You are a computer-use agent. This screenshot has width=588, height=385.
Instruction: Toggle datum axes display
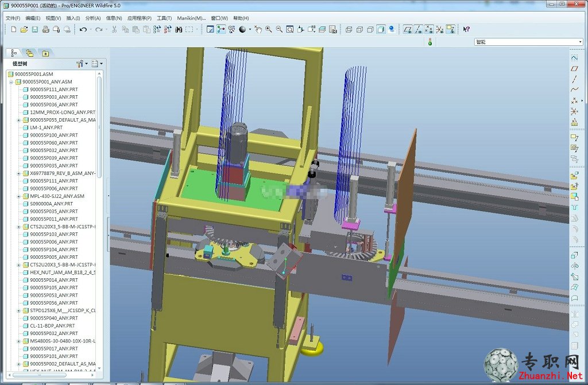(419, 29)
